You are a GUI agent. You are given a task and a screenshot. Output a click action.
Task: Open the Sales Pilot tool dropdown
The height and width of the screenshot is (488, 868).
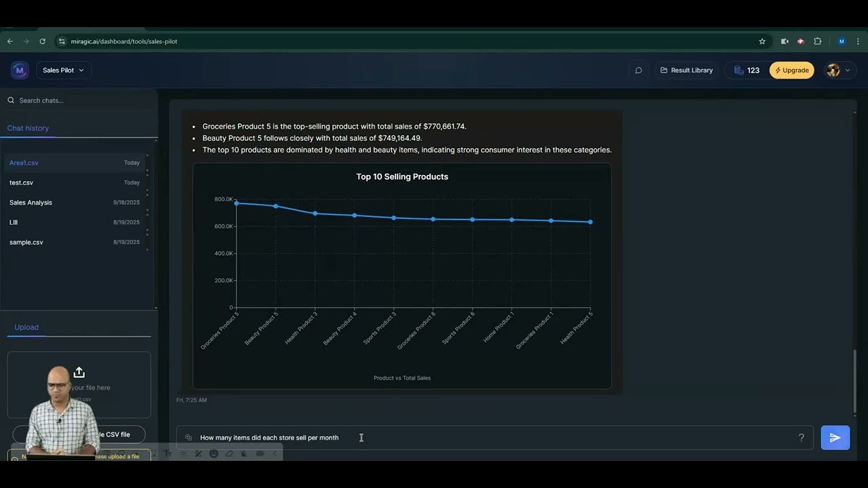[x=64, y=70]
